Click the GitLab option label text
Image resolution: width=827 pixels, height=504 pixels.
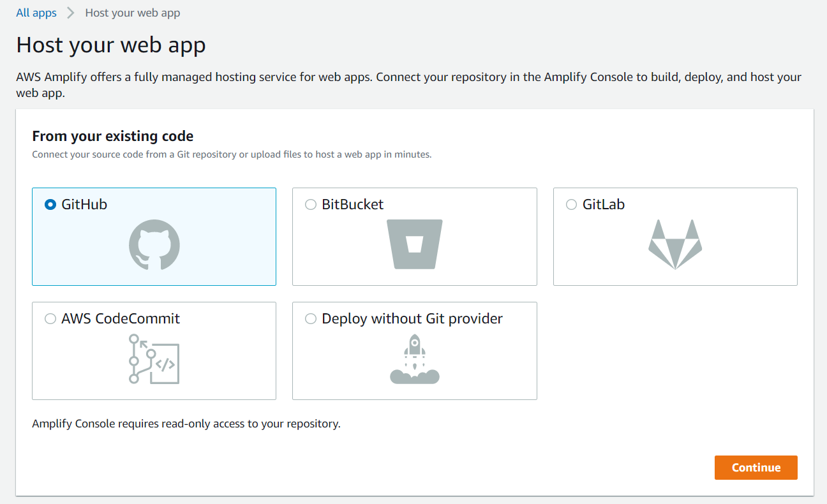(604, 205)
